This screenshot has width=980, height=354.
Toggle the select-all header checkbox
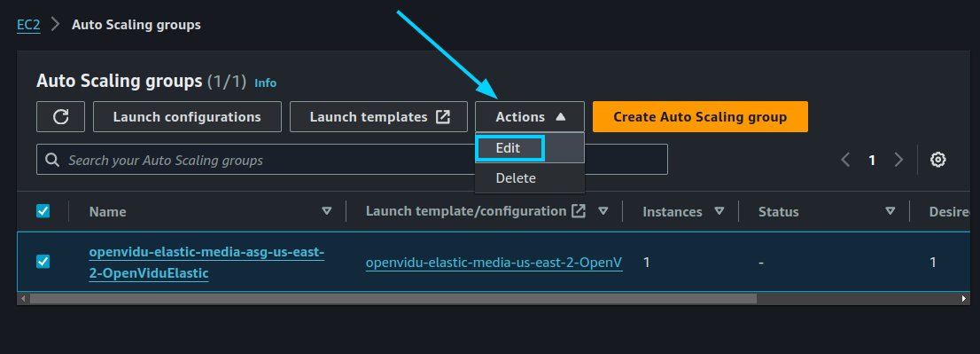[43, 211]
